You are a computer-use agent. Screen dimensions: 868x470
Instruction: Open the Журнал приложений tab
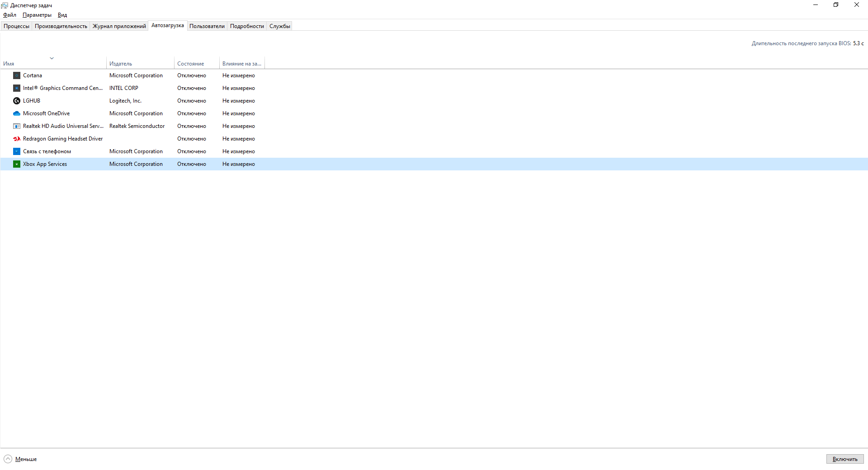pyautogui.click(x=119, y=26)
